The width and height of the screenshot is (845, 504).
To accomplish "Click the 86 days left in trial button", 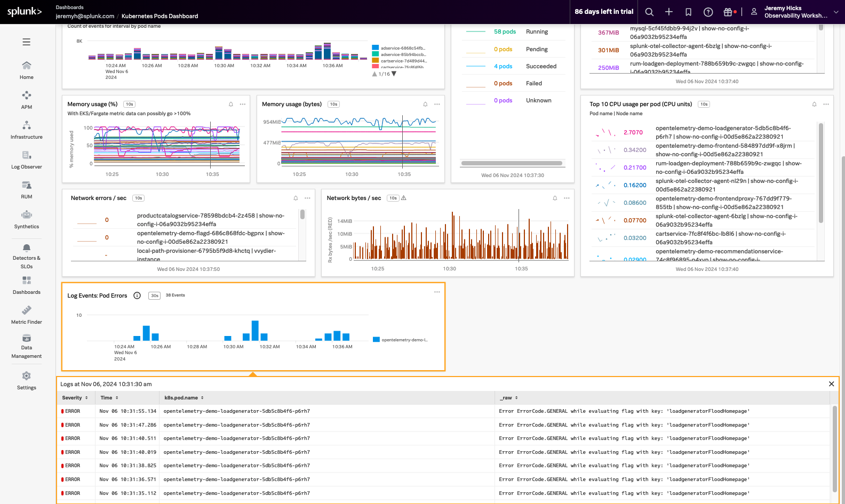I will (x=604, y=12).
